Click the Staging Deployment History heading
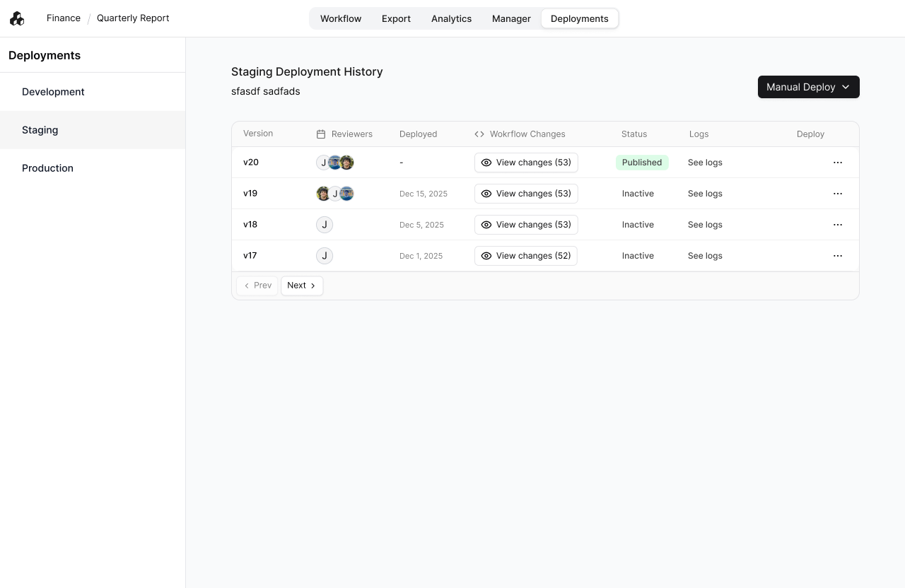 tap(307, 71)
